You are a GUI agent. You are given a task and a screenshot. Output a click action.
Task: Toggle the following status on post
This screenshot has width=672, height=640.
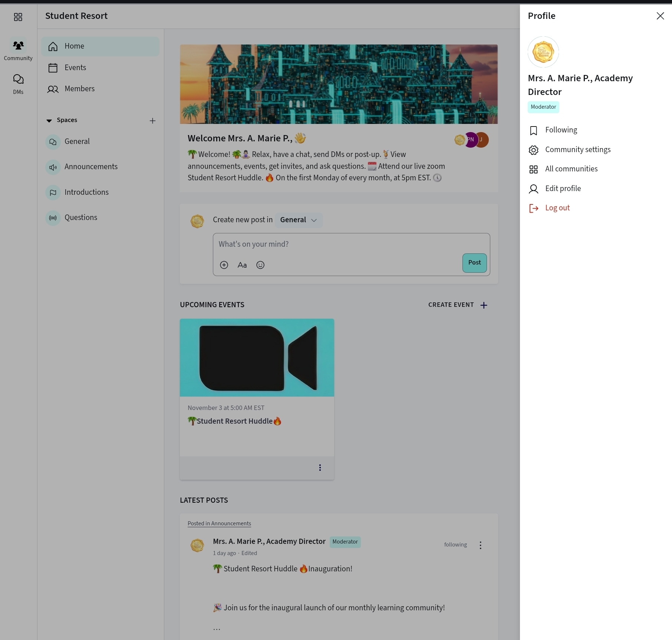pyautogui.click(x=455, y=545)
